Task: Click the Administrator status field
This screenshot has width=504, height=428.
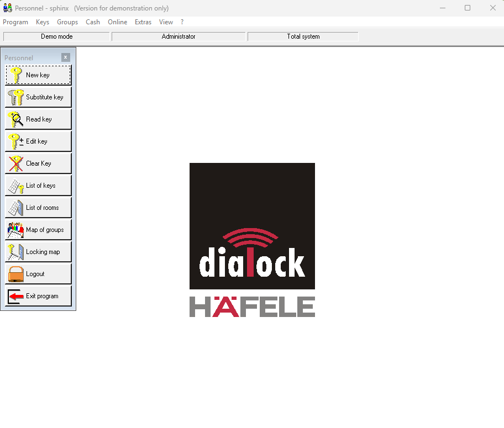Action: [x=179, y=36]
